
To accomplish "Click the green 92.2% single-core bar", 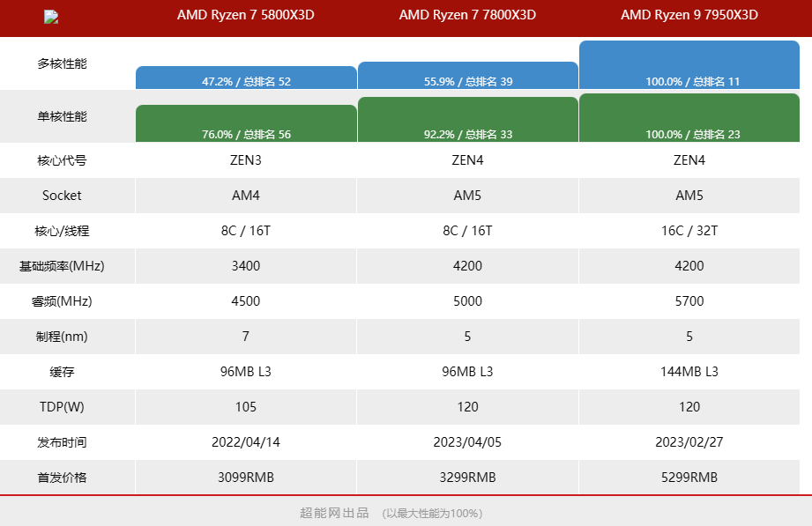I will pos(467,120).
